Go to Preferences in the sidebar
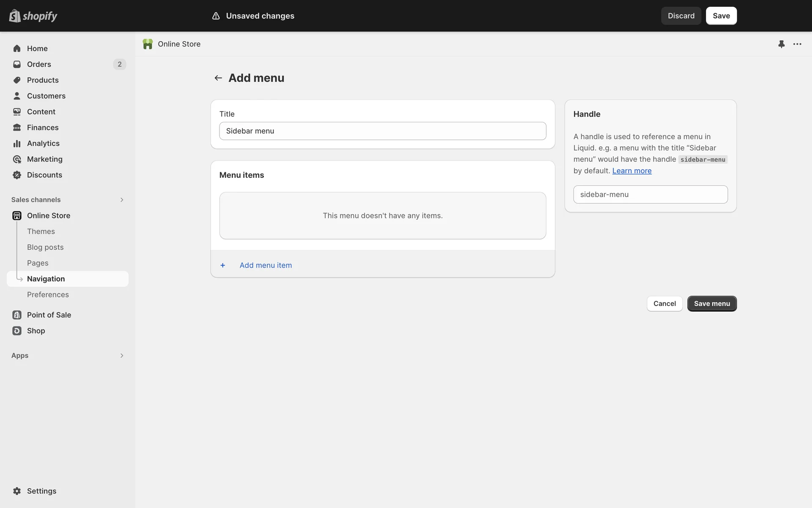 [48, 295]
